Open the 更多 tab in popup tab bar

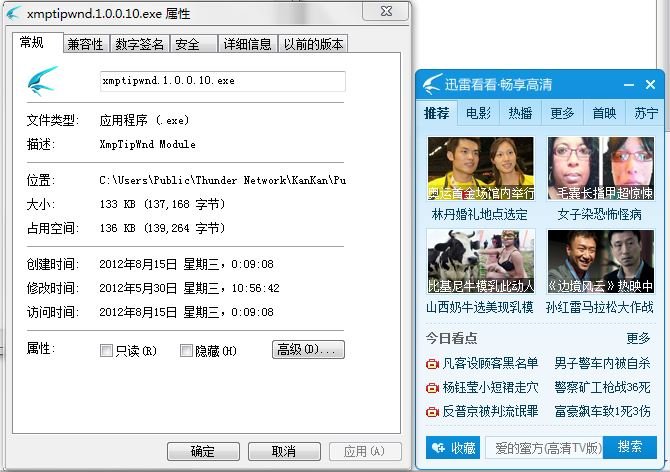[x=562, y=113]
